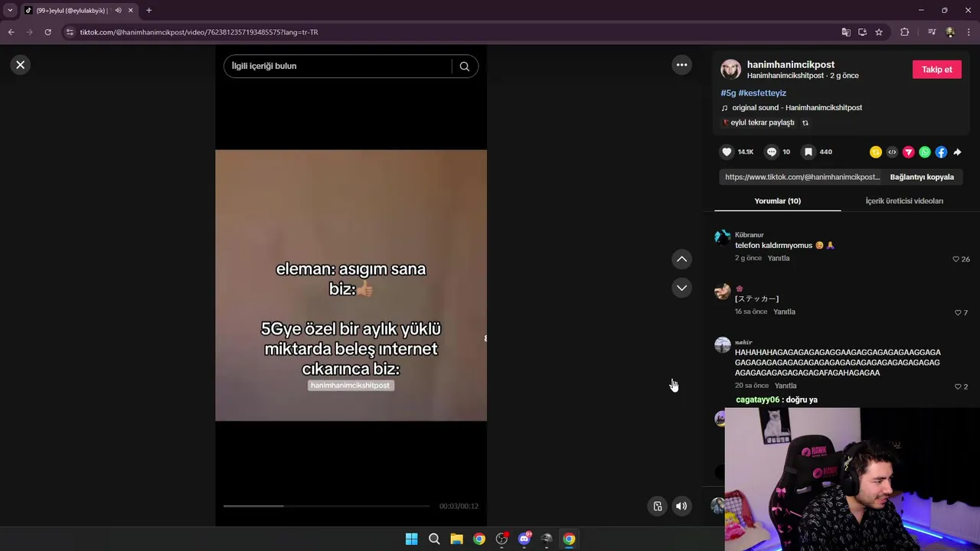Open original sound music link
Viewport: 980px width, 551px height.
tap(797, 108)
